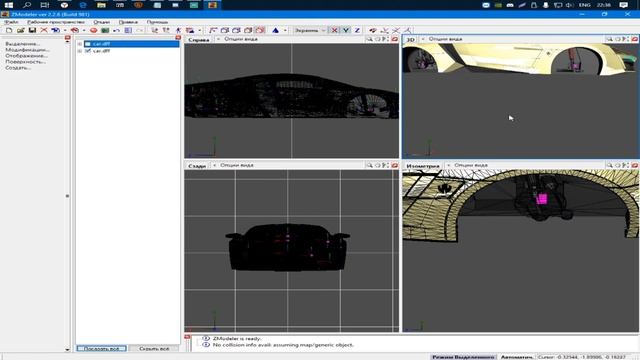
Task: Open the Опции menu
Action: 102,22
